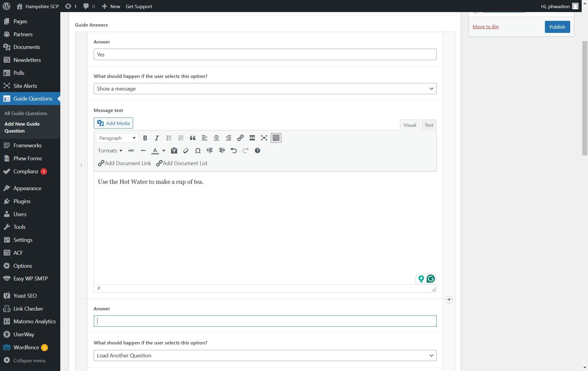Open the 'Show a message' dropdown
Screen dimensions: 588x371
point(265,89)
